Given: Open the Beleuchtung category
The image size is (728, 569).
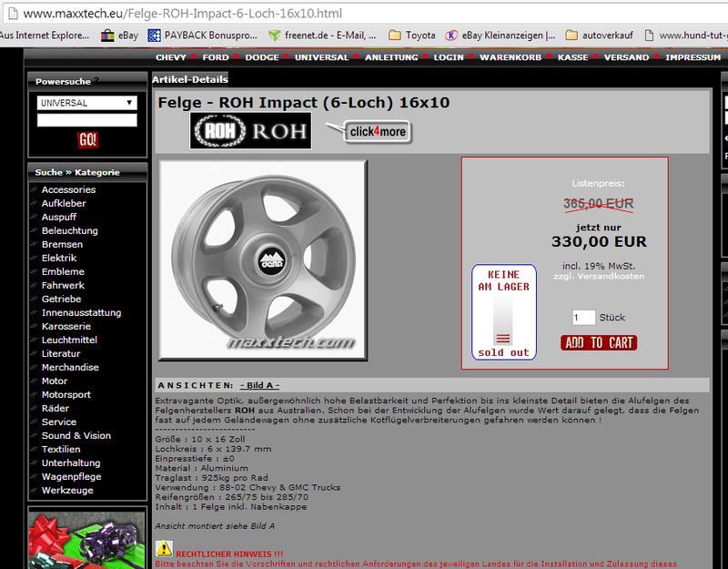Looking at the screenshot, I should point(70,230).
